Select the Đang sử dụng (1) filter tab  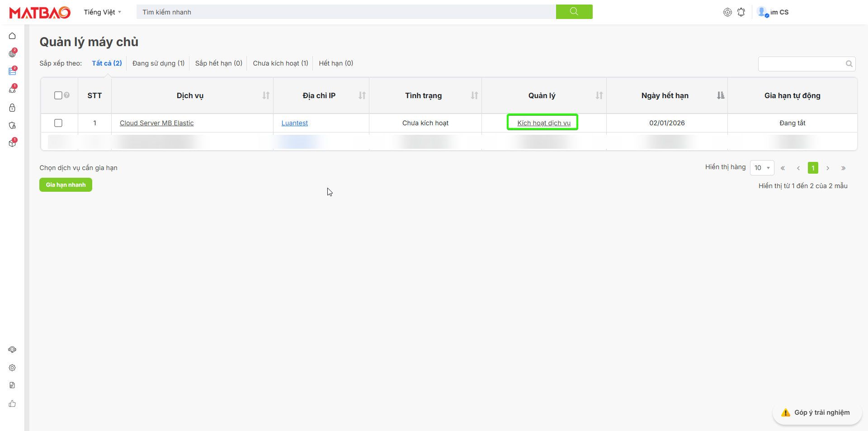tap(158, 63)
